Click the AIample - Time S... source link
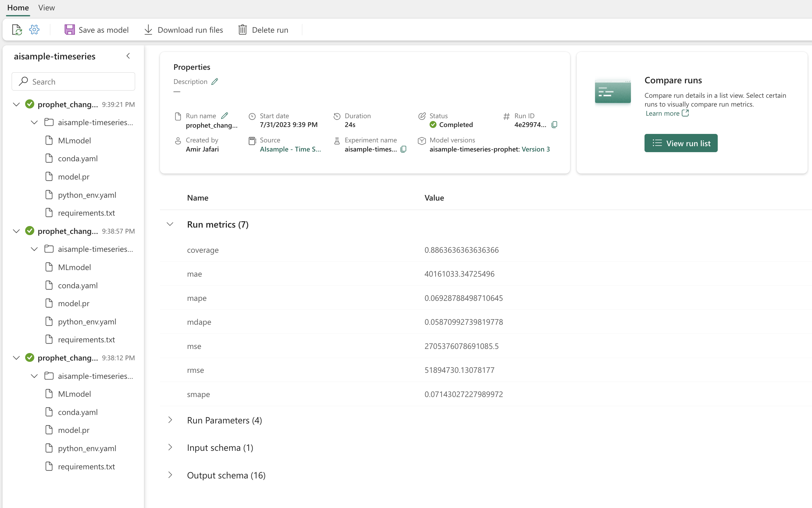The image size is (812, 508). click(290, 149)
